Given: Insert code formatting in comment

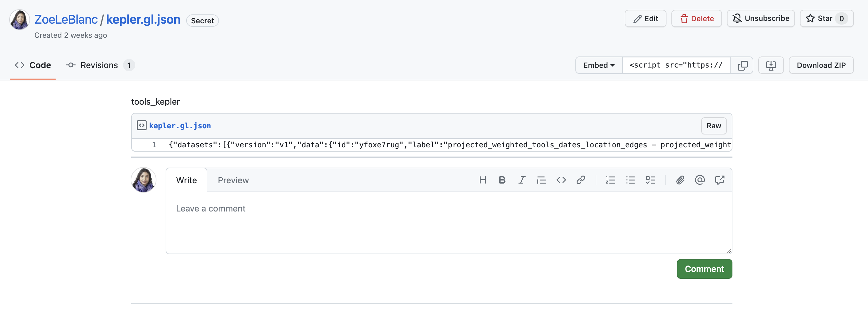Looking at the screenshot, I should [561, 180].
